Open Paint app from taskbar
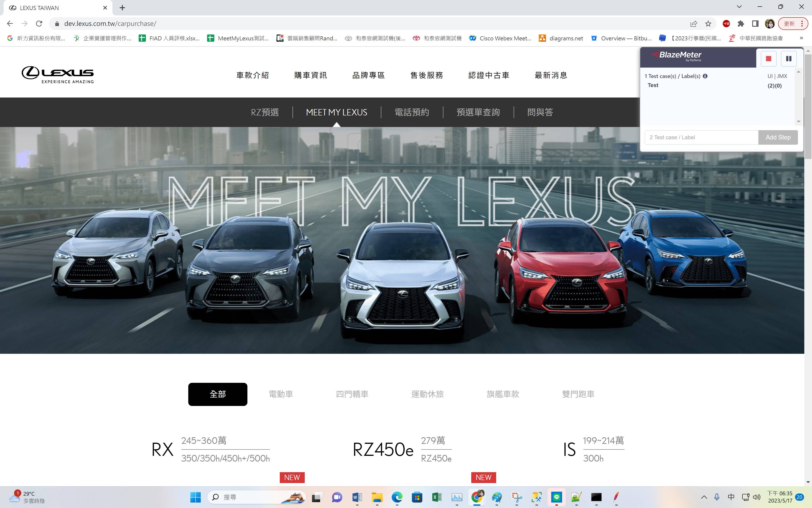Image resolution: width=812 pixels, height=508 pixels. tap(497, 497)
